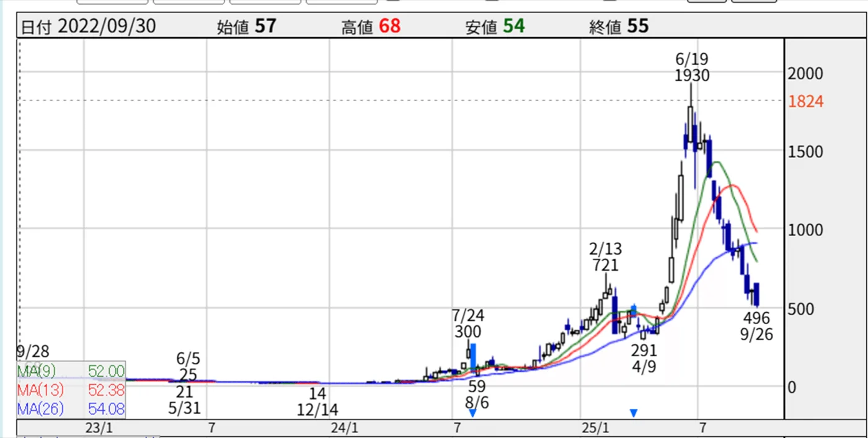This screenshot has height=438, width=868.
Task: Click the 23/1 time axis label
Action: tap(100, 428)
